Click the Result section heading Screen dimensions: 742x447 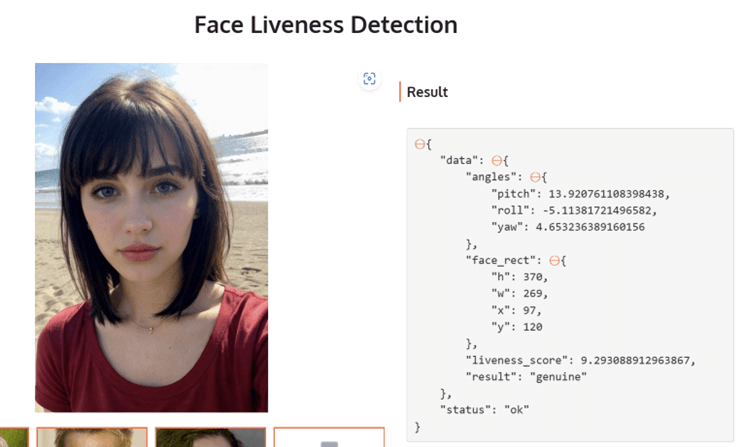[427, 92]
